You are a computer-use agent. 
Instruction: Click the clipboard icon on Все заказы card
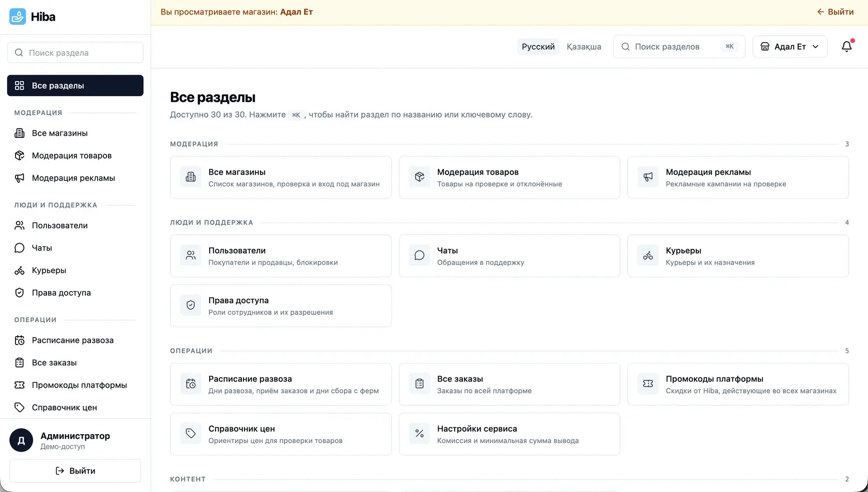420,384
